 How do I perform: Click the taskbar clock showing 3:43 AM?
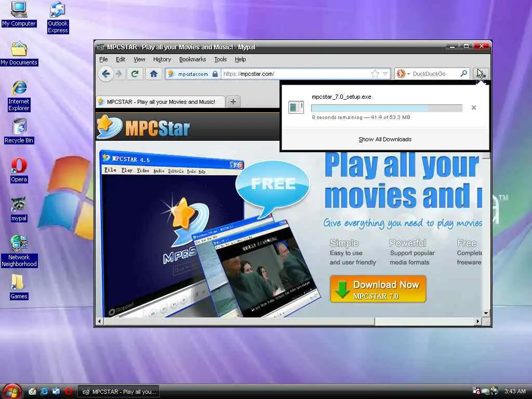(515, 391)
